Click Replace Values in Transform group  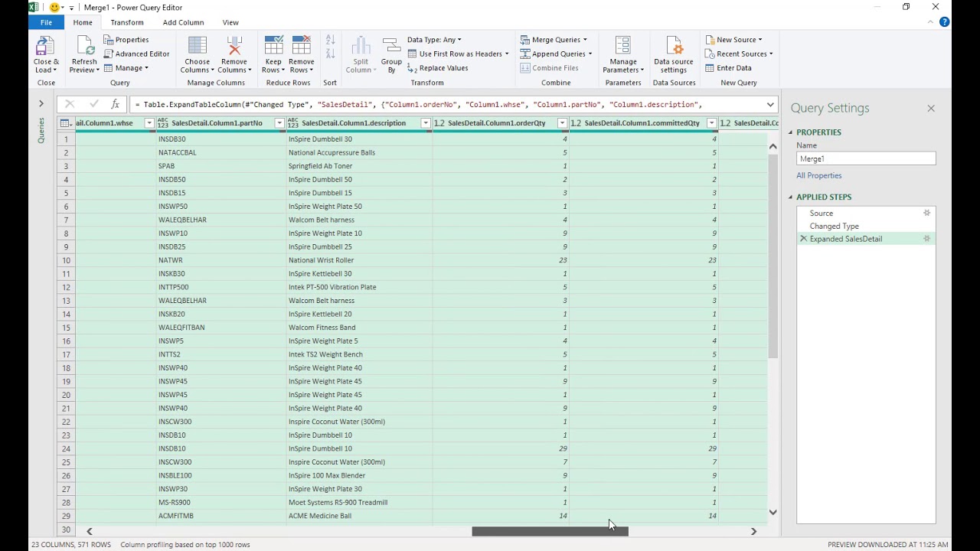437,68
